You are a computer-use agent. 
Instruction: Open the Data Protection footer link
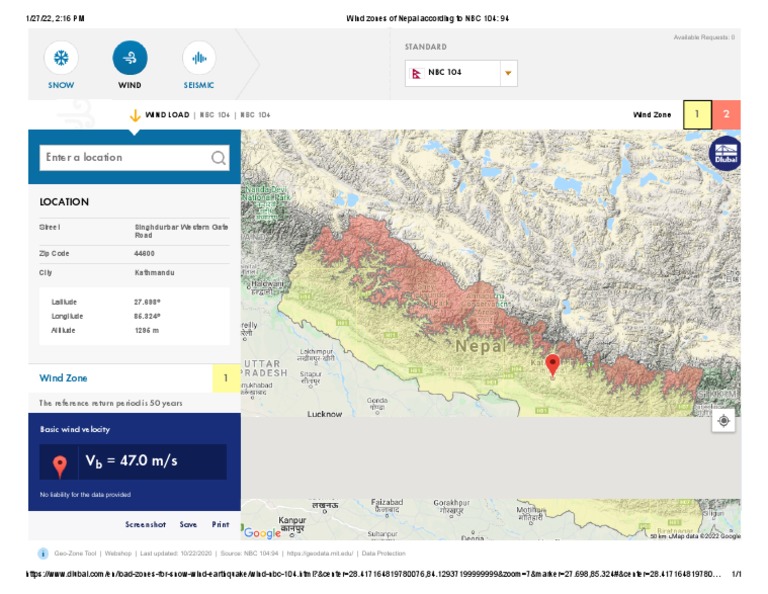point(384,553)
